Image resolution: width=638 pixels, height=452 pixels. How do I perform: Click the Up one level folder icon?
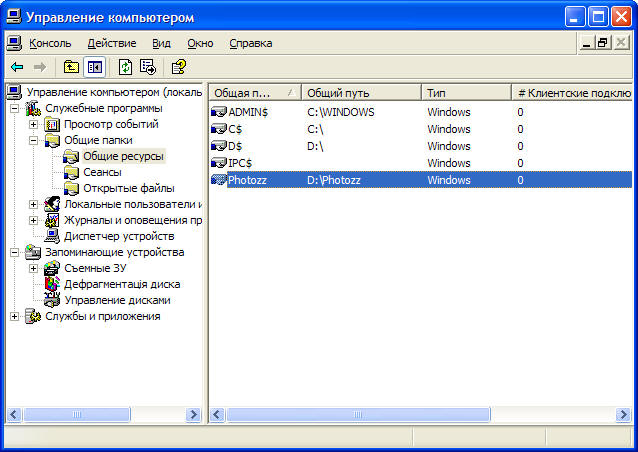click(x=71, y=67)
